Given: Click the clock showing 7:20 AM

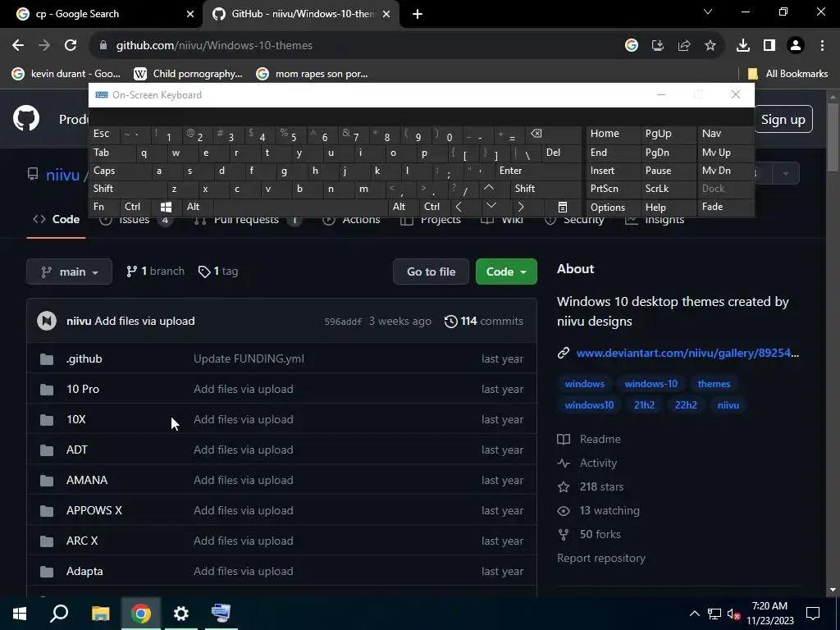Looking at the screenshot, I should [x=769, y=614].
